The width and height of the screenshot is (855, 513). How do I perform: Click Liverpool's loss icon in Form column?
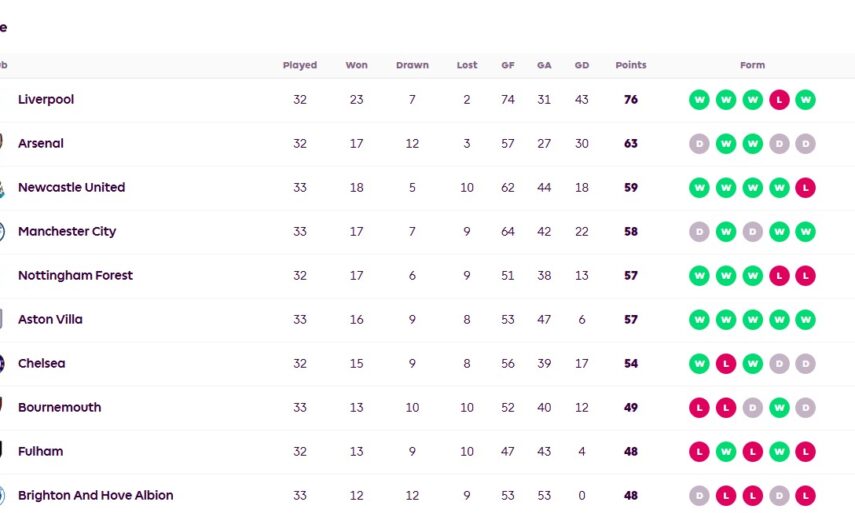tap(779, 100)
